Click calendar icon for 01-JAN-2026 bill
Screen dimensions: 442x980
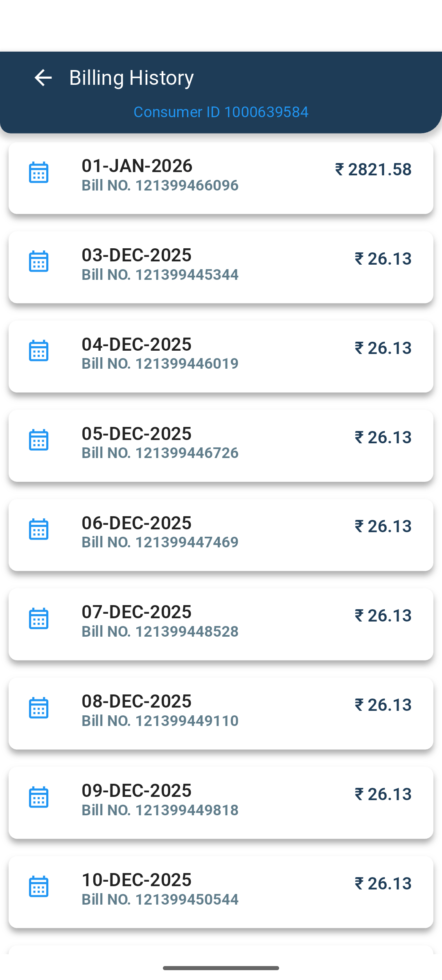(x=39, y=172)
